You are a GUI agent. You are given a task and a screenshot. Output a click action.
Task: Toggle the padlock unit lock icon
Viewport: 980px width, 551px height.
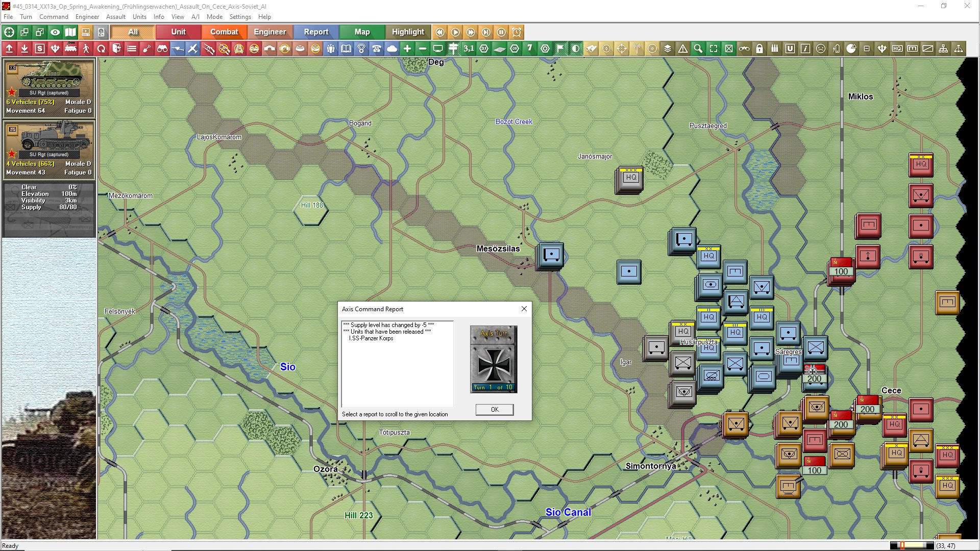tap(759, 48)
